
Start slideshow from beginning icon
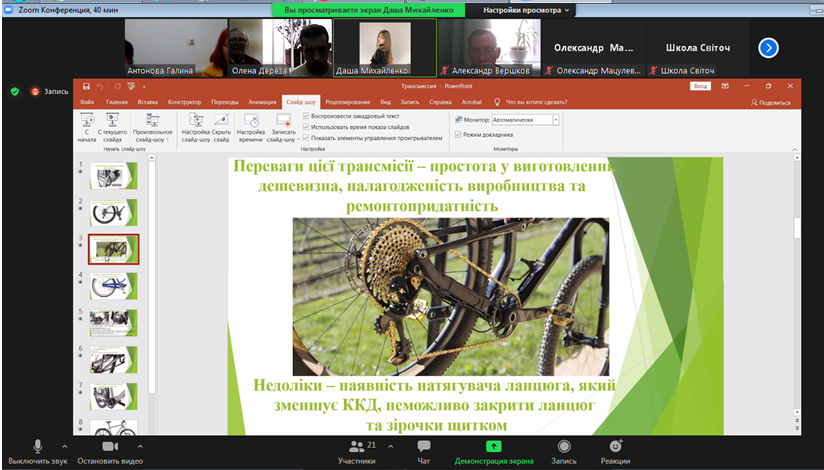(88, 121)
